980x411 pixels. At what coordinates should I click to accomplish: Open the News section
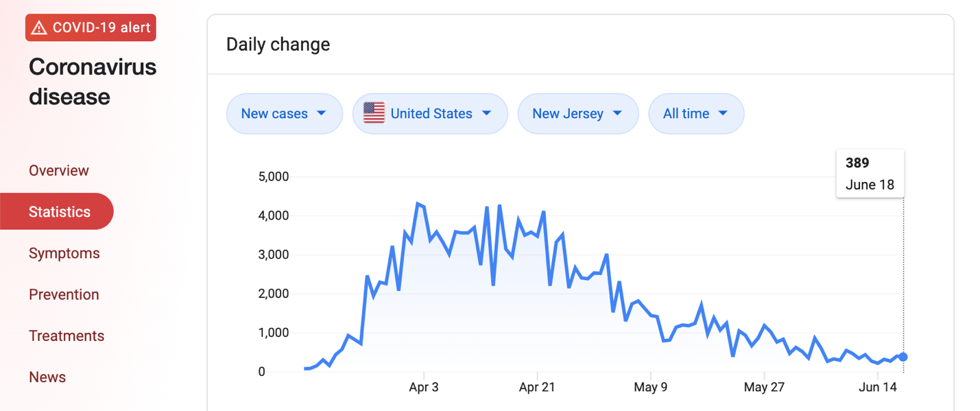(47, 377)
